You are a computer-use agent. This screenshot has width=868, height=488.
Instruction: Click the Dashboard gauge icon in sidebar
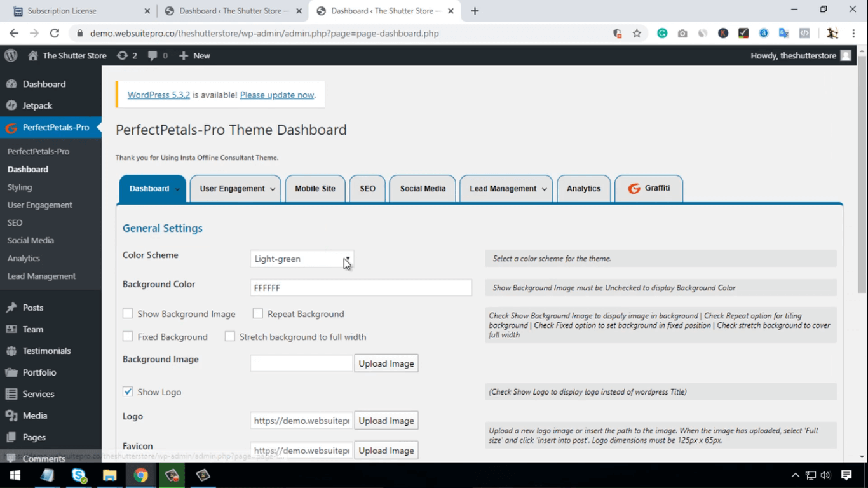(11, 84)
